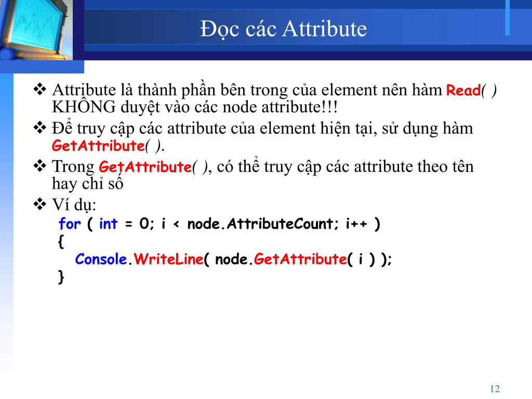Click the bullet icon before "Attribute là thành phần"

coord(39,89)
